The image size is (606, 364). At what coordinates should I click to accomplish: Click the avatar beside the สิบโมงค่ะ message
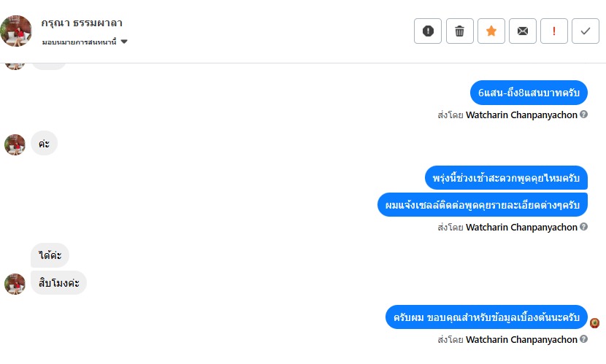pos(15,283)
